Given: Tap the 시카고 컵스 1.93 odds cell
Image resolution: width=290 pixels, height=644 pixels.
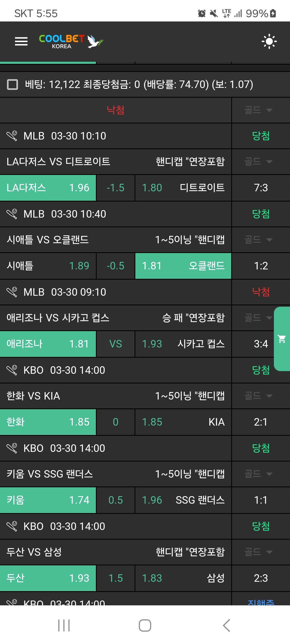Looking at the screenshot, I should pos(183,344).
